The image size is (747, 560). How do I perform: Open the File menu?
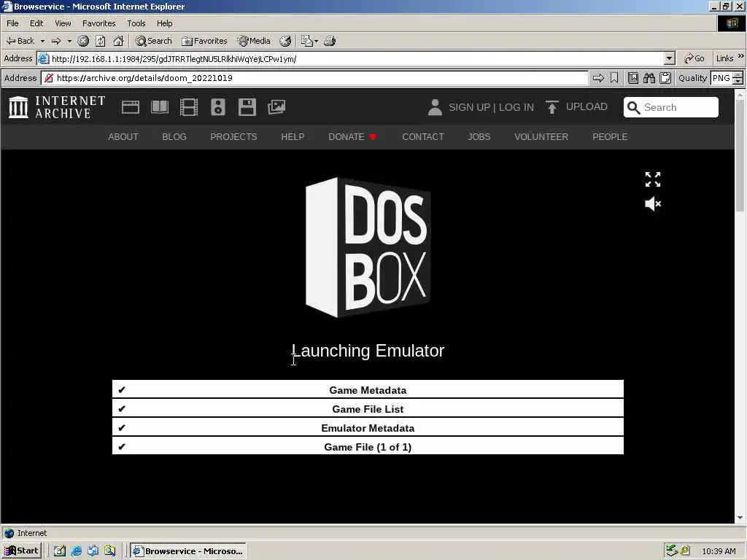click(13, 23)
